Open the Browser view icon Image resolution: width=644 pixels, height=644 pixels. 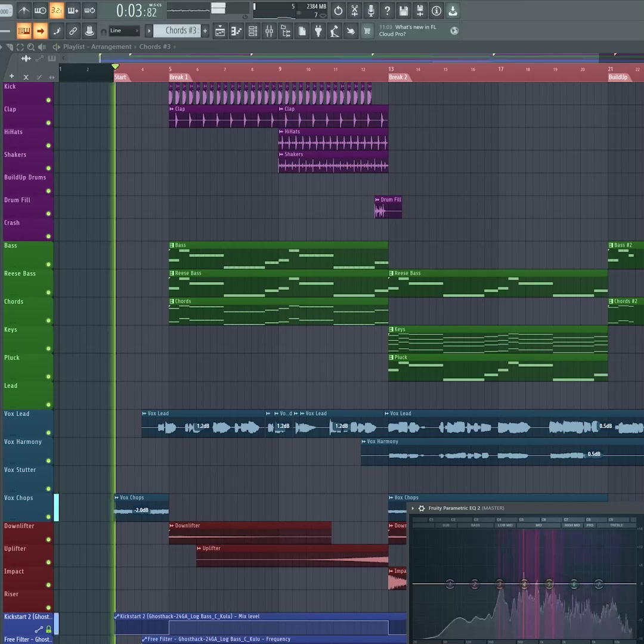click(x=286, y=31)
